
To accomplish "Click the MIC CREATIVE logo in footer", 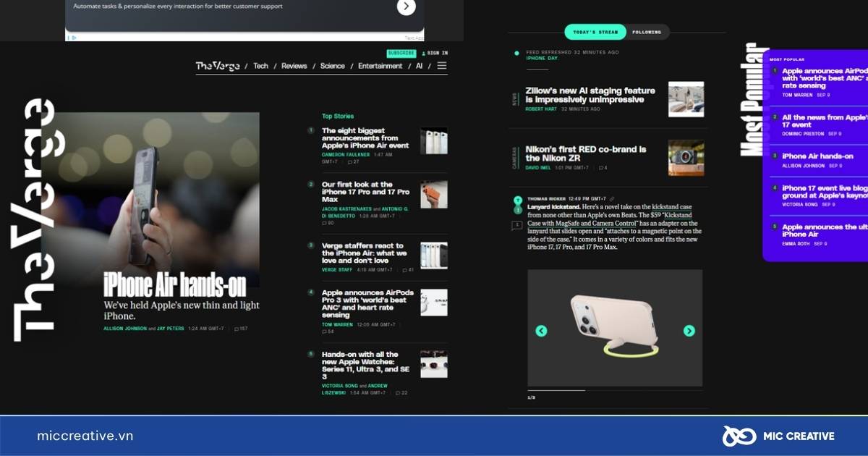I will tap(778, 436).
